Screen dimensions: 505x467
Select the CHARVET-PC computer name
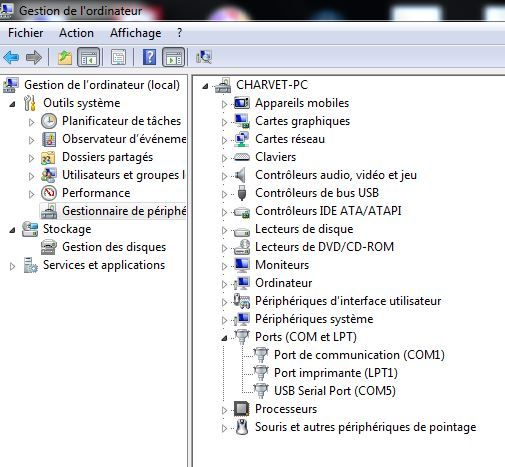[x=272, y=85]
